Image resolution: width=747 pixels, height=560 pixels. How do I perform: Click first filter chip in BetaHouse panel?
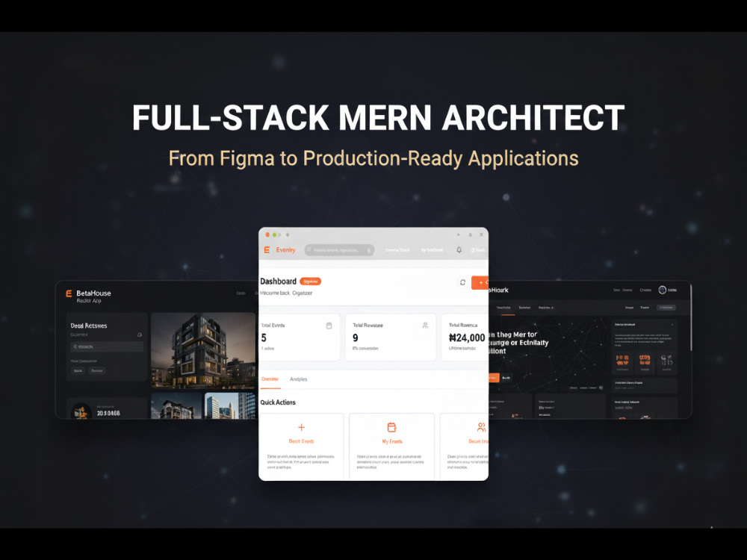[x=78, y=370]
